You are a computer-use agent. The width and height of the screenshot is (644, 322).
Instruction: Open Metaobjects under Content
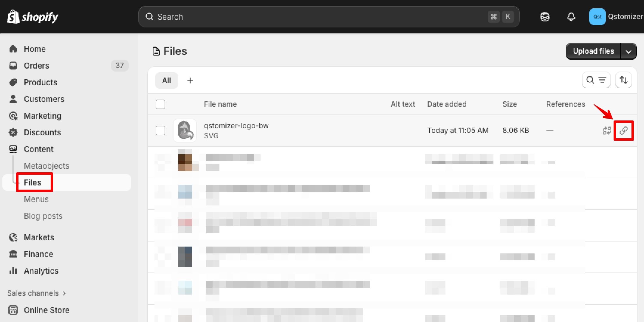(47, 166)
